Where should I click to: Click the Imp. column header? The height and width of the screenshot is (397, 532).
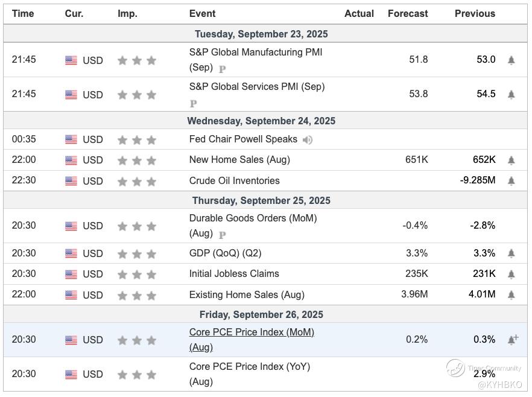coord(127,13)
